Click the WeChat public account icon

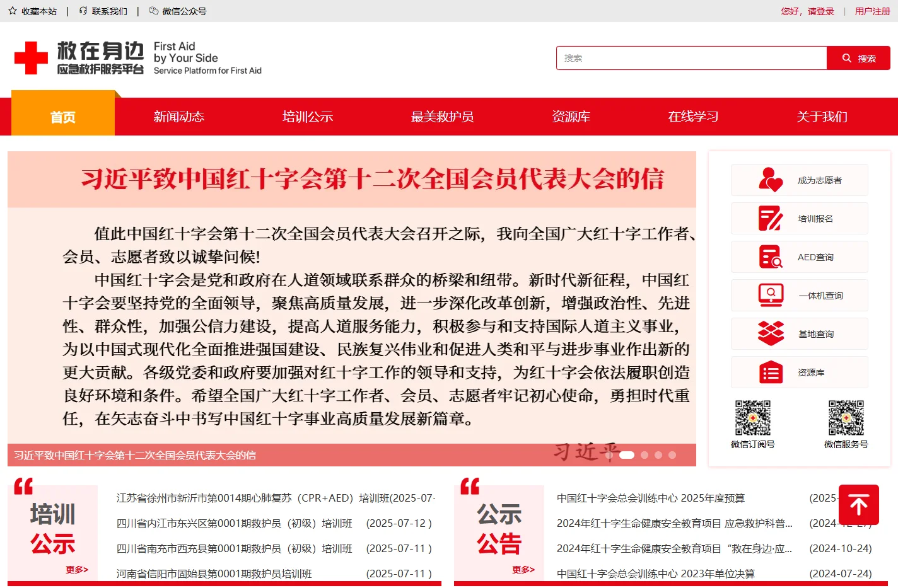click(x=153, y=11)
